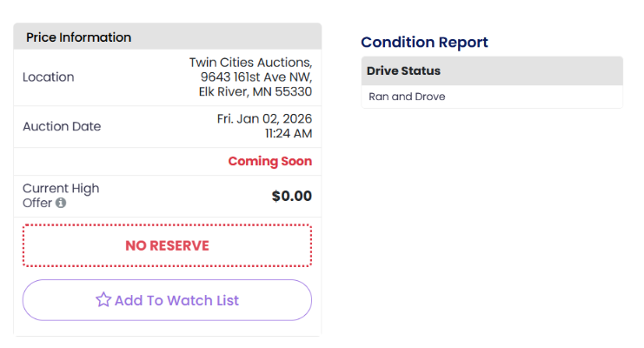This screenshot has width=644, height=348.
Task: Select the $0.00 offer amount
Action: tap(291, 196)
